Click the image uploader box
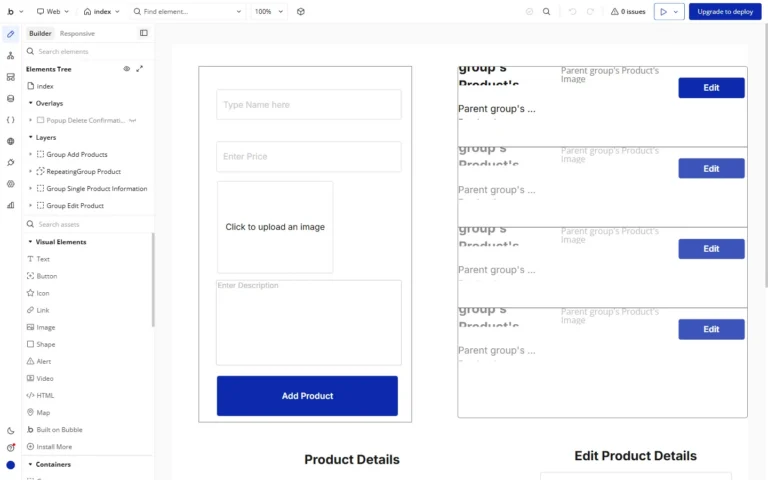768x480 pixels. (275, 227)
